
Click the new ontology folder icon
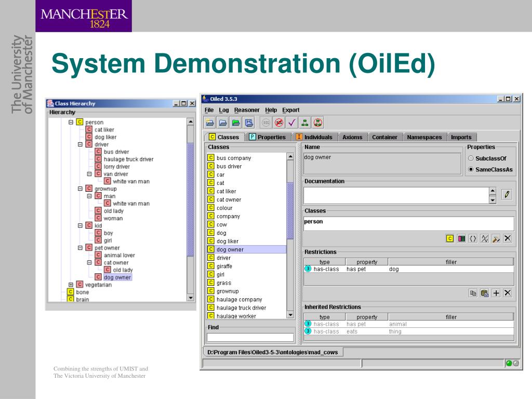pos(210,123)
